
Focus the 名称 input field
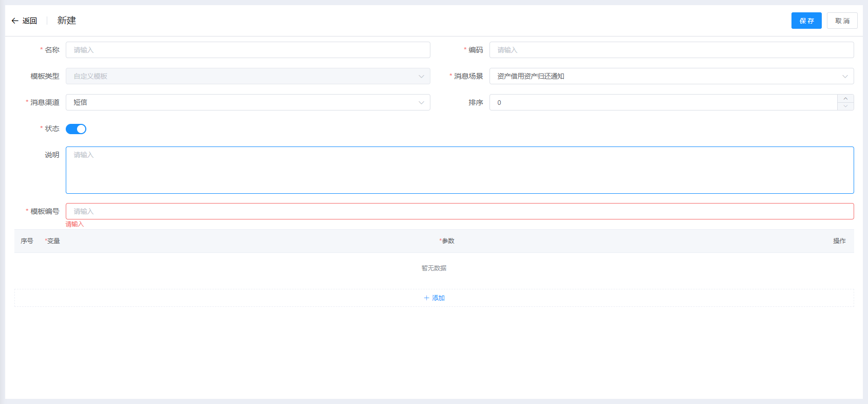pos(248,50)
